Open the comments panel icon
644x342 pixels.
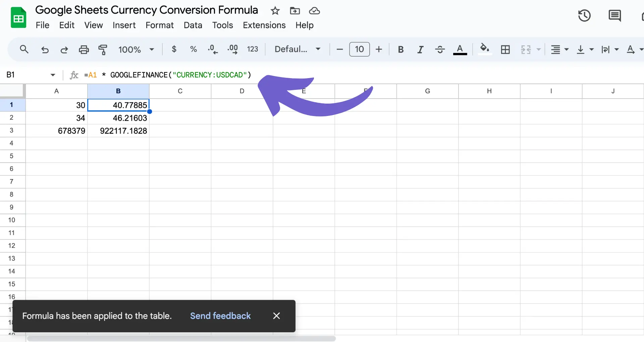pyautogui.click(x=614, y=16)
